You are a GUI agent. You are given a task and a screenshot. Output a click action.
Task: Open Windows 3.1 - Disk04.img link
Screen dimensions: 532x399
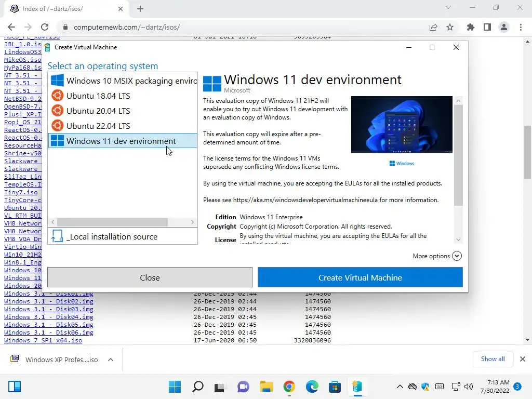tap(48, 317)
